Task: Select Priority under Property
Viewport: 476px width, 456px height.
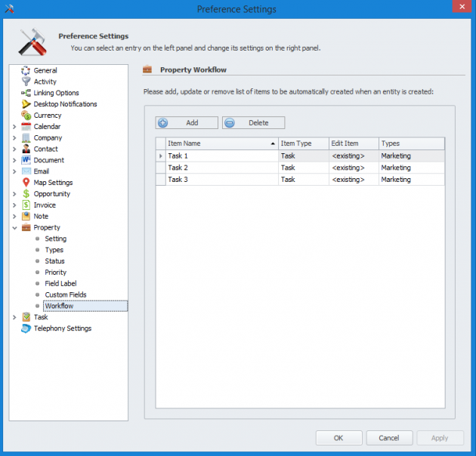Action: tap(56, 273)
